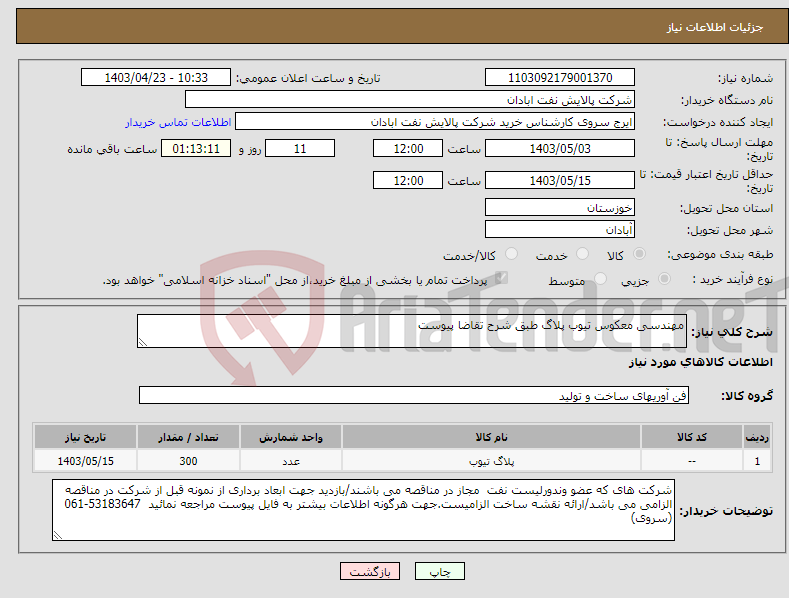Click row number 1 cell

[757, 461]
